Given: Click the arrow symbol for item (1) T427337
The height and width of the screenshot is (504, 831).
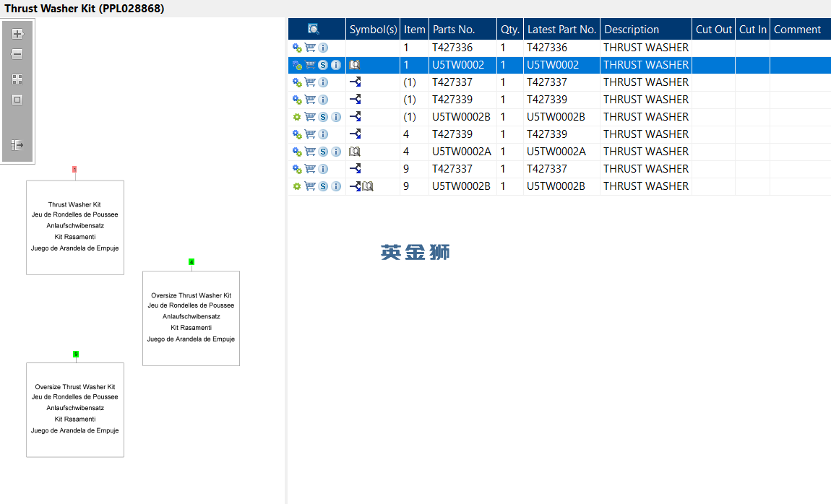Looking at the screenshot, I should 356,82.
